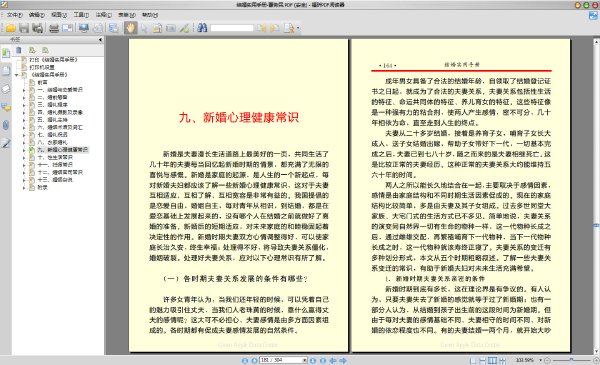The height and width of the screenshot is (365, 600).
Task: Open the page number dropdown arrow
Action: (x=305, y=360)
